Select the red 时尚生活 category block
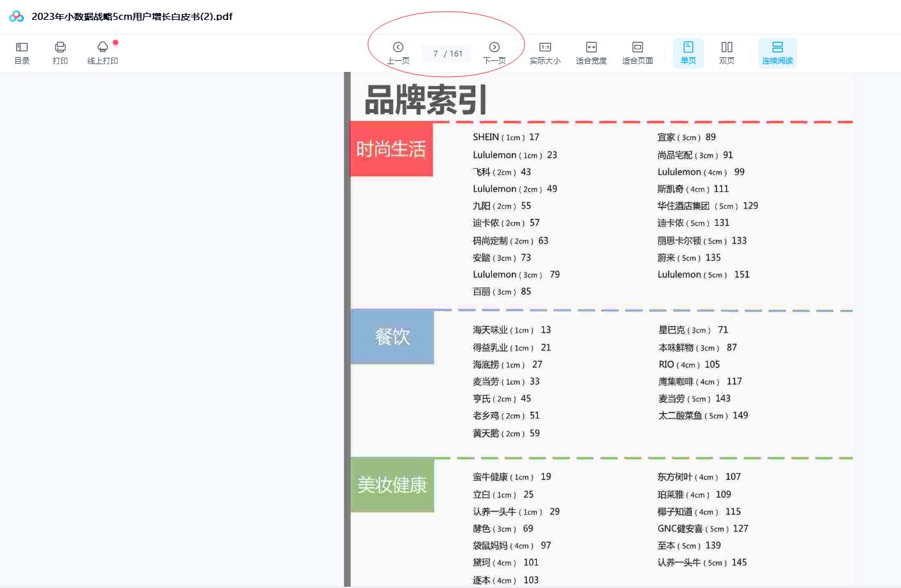 tap(391, 149)
